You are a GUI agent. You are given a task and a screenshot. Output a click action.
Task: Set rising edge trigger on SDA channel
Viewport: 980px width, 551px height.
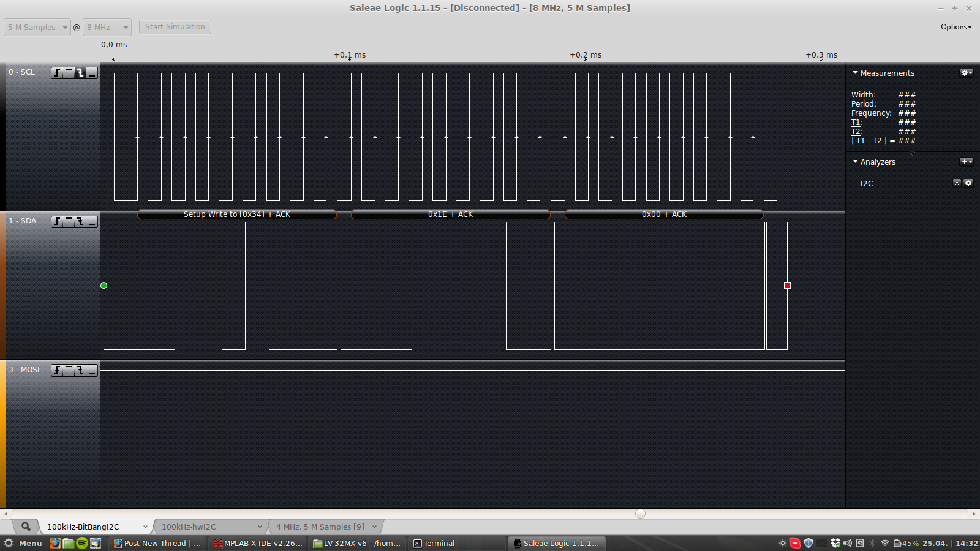[57, 222]
